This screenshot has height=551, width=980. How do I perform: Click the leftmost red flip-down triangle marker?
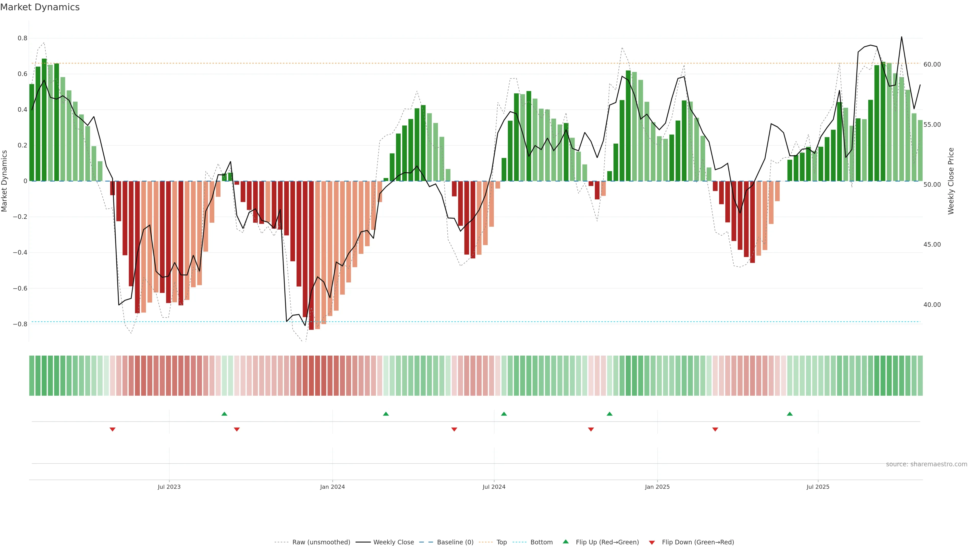tap(113, 429)
